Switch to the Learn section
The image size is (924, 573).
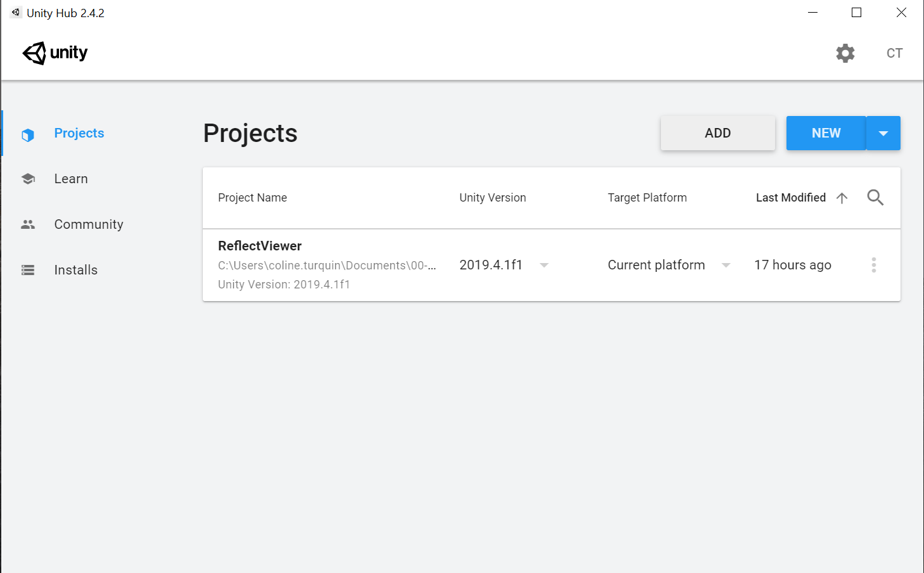tap(71, 179)
